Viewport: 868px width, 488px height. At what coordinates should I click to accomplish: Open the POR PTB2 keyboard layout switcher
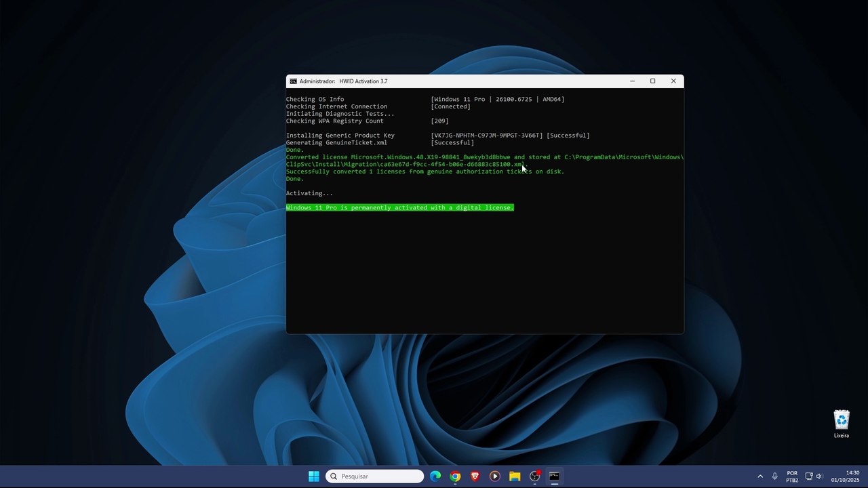coord(792,476)
